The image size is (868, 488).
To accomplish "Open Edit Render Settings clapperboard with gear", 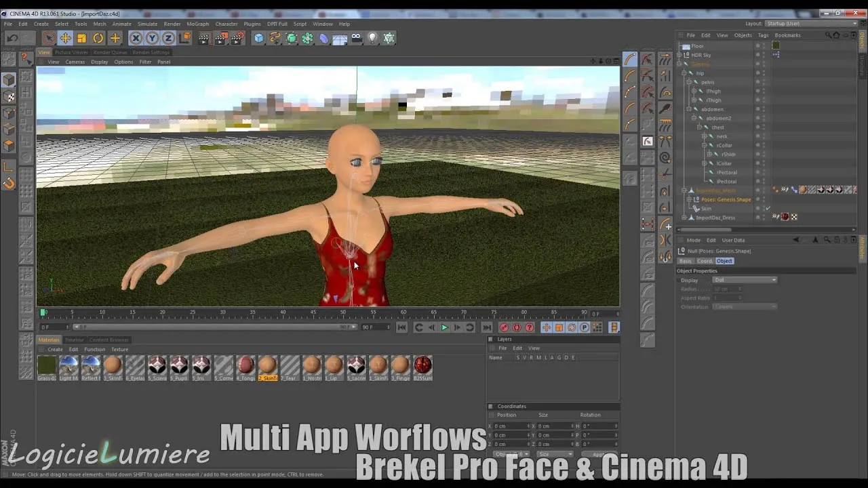I will click(237, 39).
